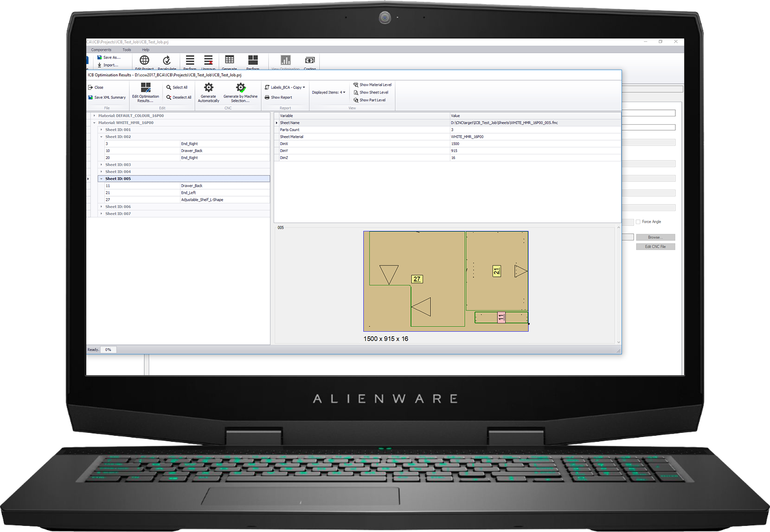Click Save As icon in main window
Viewport: 770px width, 532px height.
pos(99,58)
